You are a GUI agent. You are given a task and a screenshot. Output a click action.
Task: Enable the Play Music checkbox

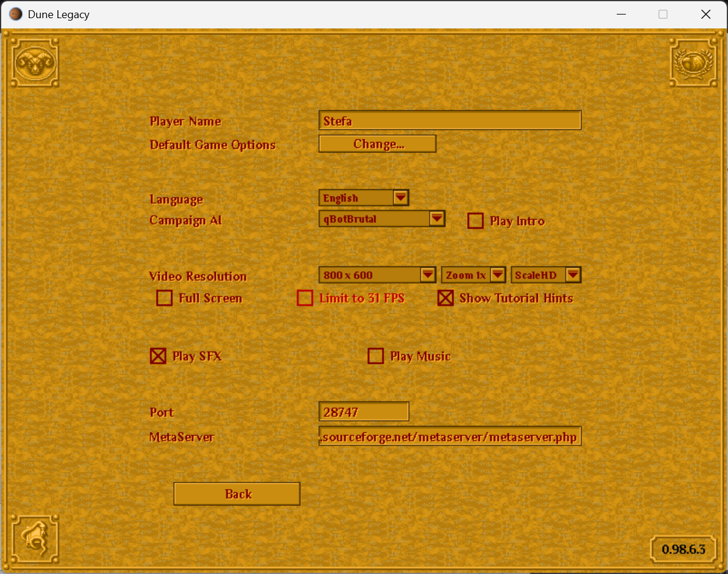click(375, 356)
